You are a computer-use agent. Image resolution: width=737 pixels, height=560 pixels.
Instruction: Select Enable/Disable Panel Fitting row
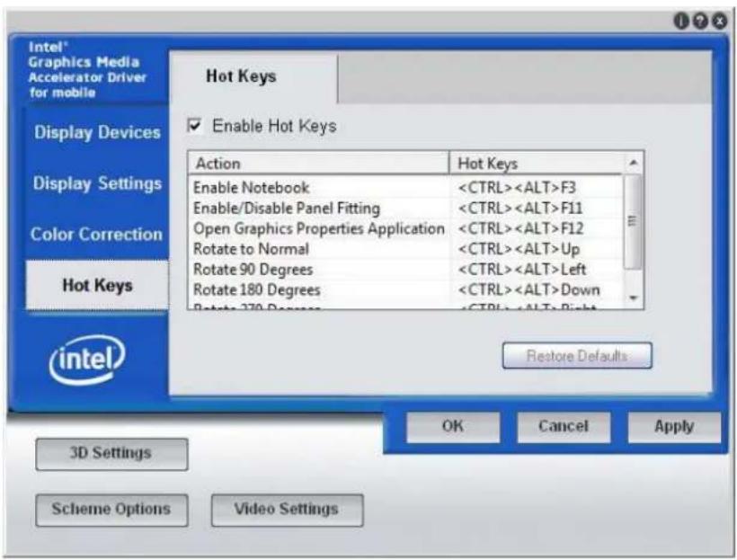(x=406, y=209)
